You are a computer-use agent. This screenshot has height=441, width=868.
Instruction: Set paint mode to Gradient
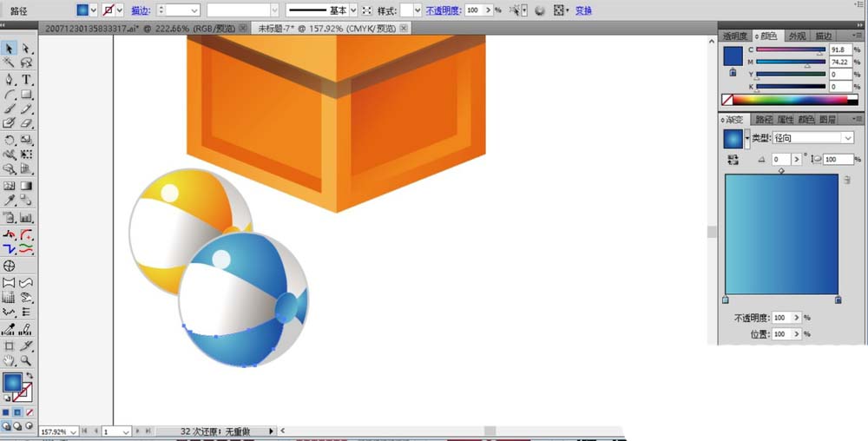tap(17, 412)
